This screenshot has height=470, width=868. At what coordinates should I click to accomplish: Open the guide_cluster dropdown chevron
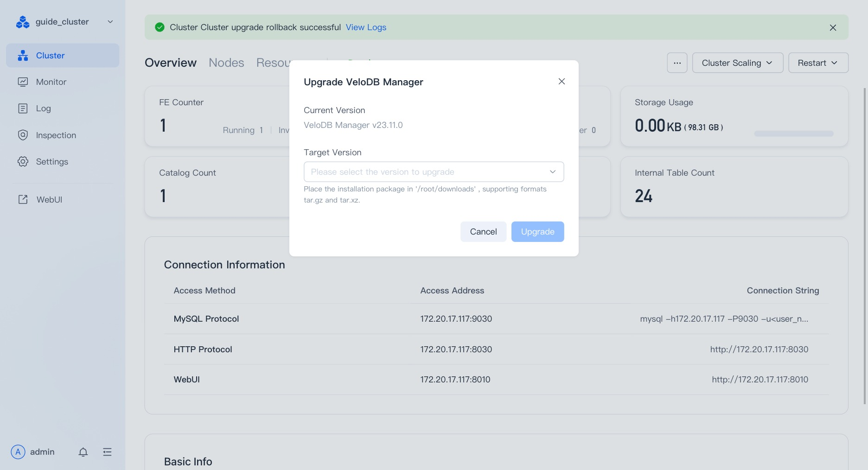110,22
